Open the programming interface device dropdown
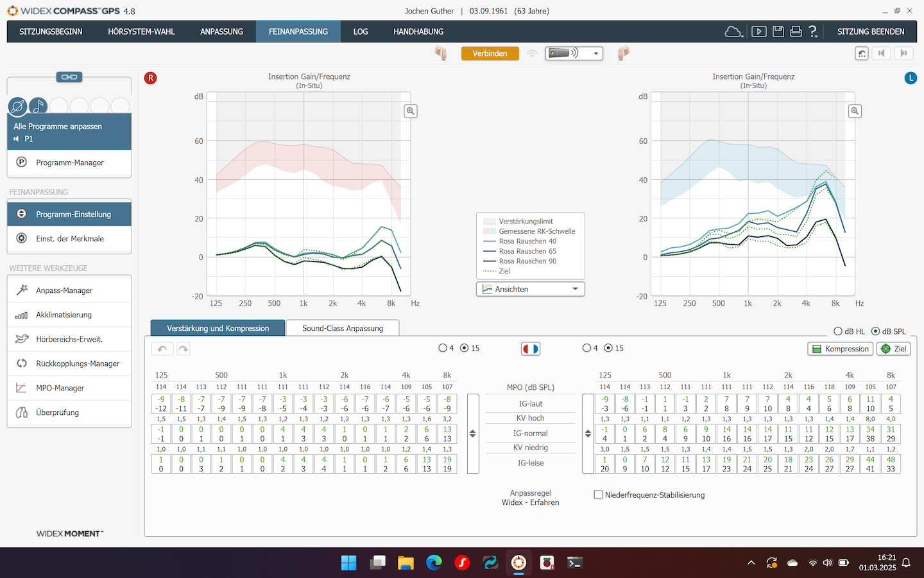 [574, 53]
